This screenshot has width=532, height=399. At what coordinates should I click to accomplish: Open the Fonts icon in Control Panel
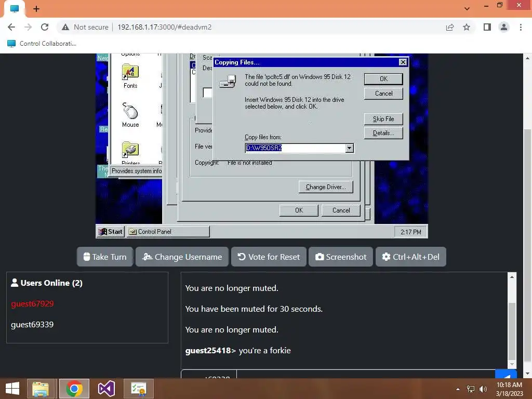(130, 76)
